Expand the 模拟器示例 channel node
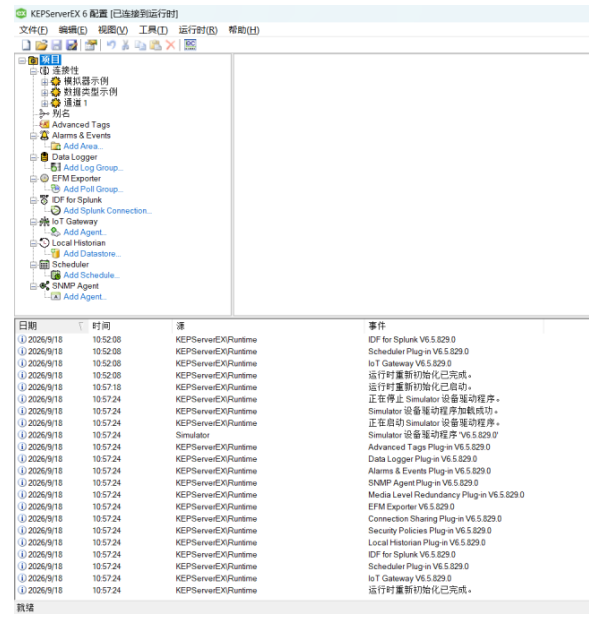The height and width of the screenshot is (624, 589). point(45,82)
